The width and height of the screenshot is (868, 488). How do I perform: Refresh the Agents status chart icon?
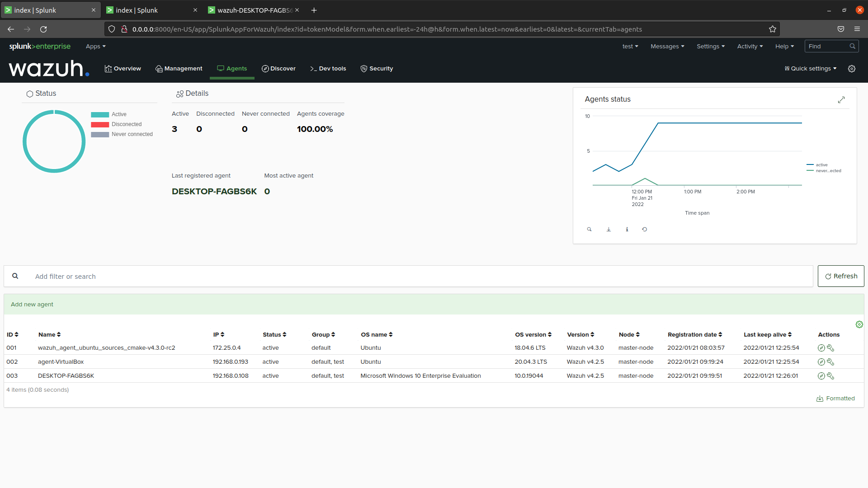(645, 229)
